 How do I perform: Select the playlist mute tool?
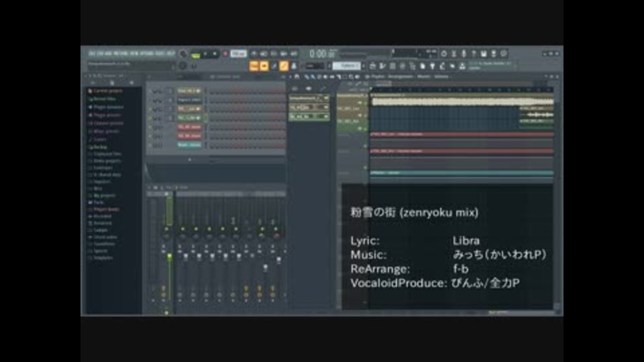point(325,76)
